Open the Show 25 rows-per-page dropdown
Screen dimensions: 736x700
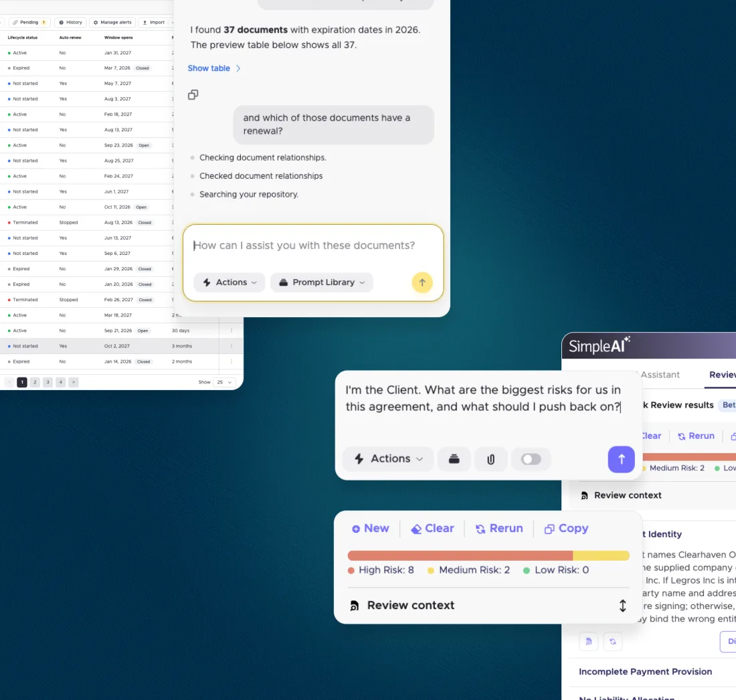(x=223, y=382)
